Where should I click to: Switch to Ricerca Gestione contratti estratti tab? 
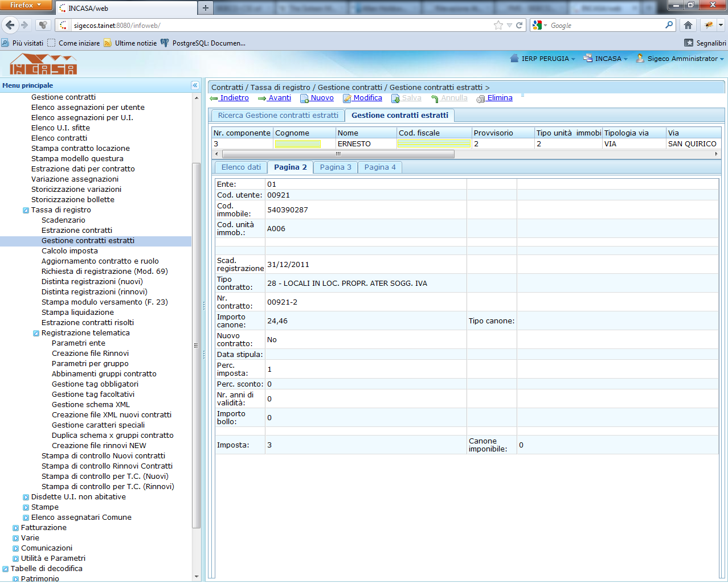[278, 116]
